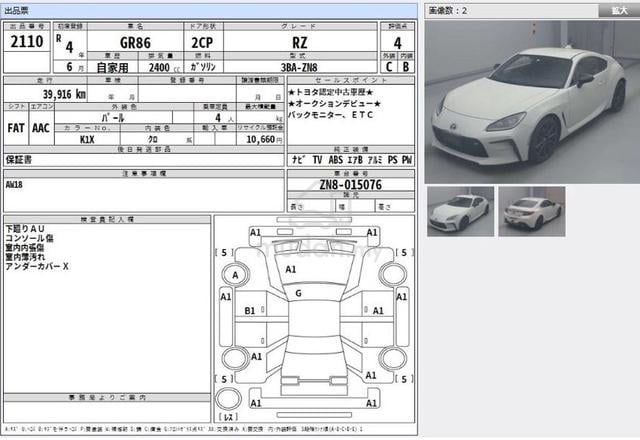
Task: Click the exterior color パール
Action: (113, 118)
